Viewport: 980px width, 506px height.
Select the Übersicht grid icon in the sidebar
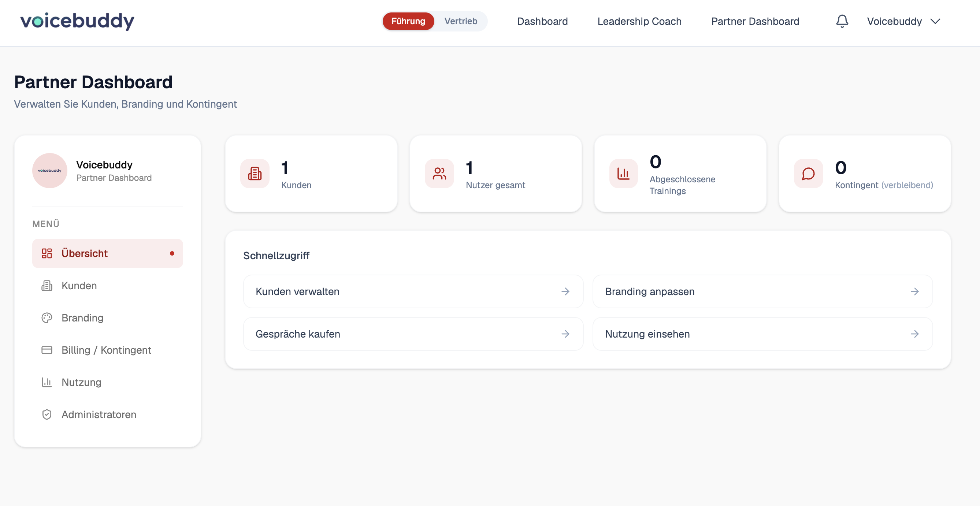47,253
